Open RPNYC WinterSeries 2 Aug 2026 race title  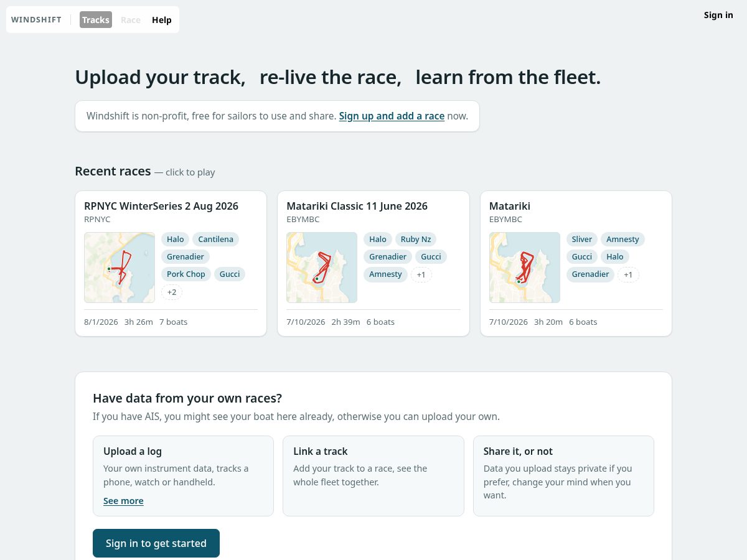(x=161, y=206)
